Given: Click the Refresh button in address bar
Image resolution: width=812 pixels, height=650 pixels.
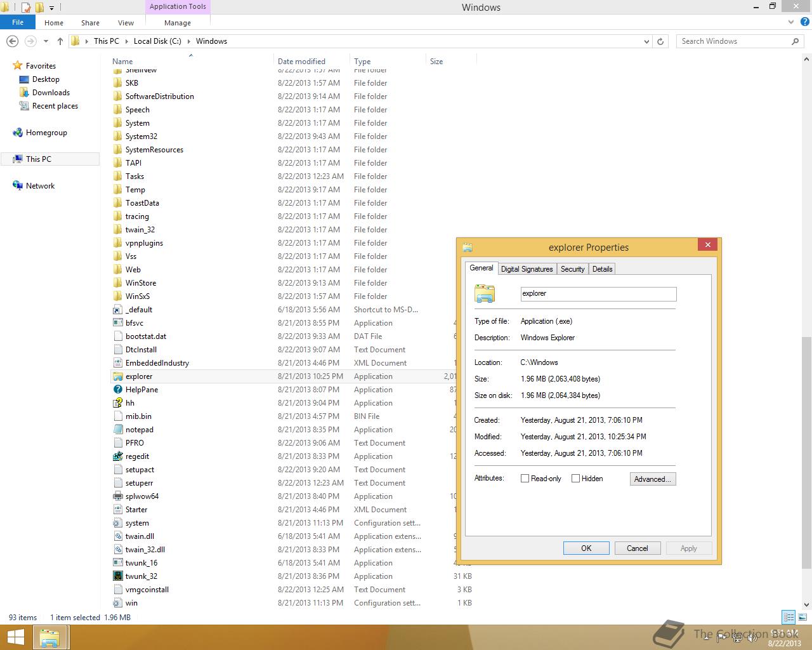Looking at the screenshot, I should click(660, 41).
